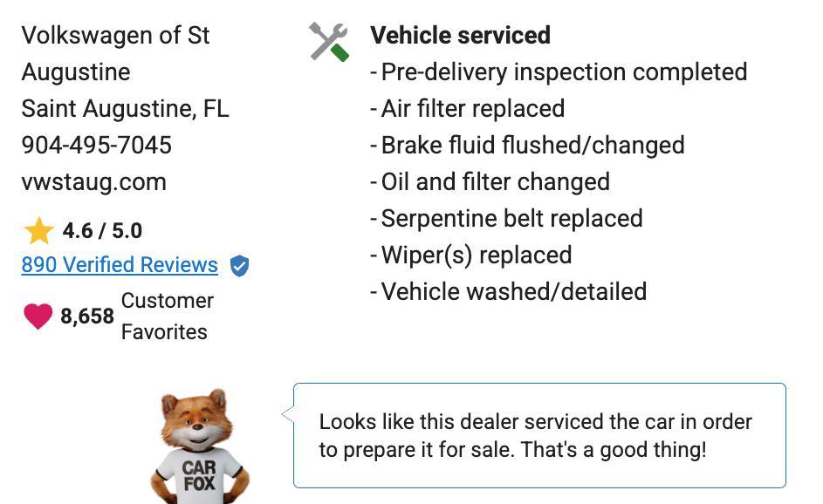Viewport: 823px width, 504px height.
Task: Click the CARFAX fox speech bubble message
Action: coord(535,435)
